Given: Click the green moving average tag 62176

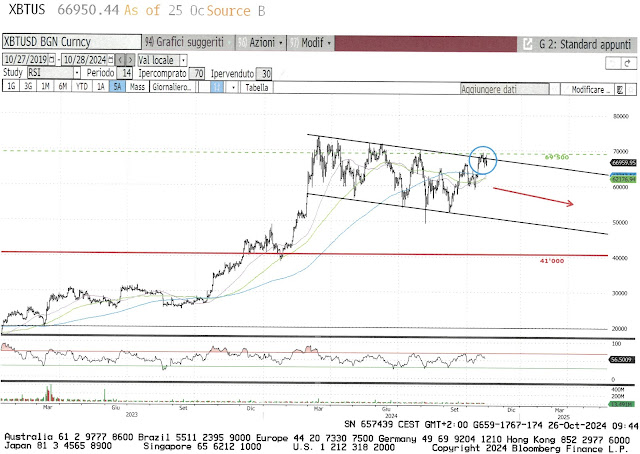Looking at the screenshot, I should 624,179.
